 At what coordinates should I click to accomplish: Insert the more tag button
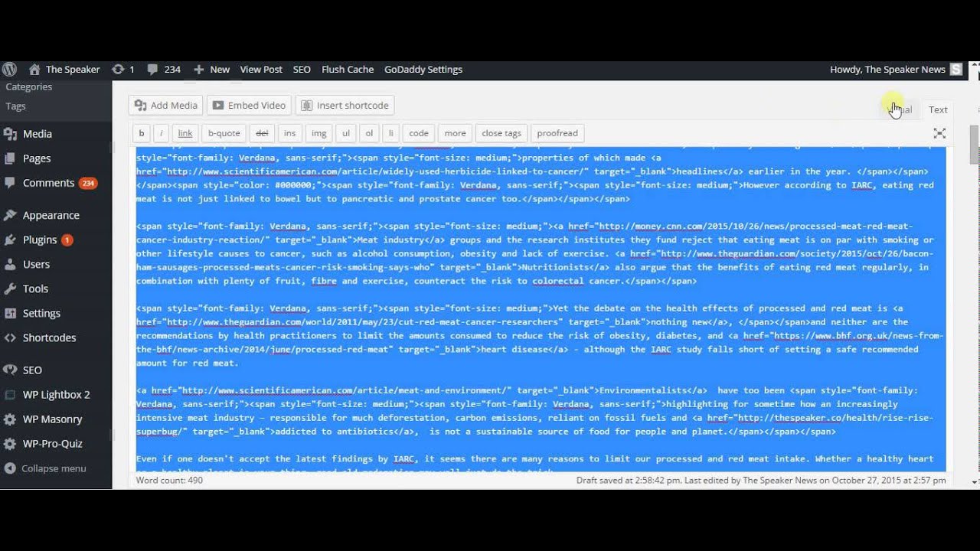click(455, 133)
